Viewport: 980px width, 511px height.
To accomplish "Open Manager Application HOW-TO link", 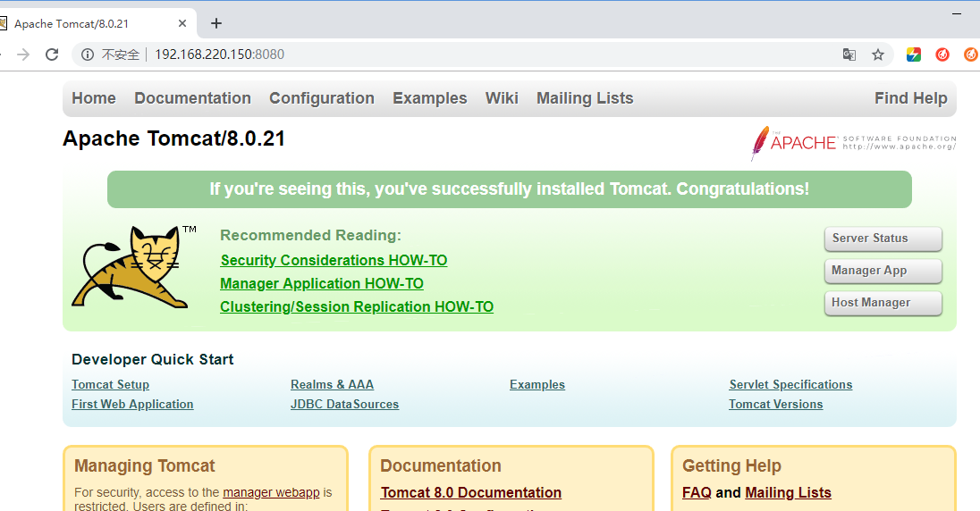I will click(x=322, y=283).
